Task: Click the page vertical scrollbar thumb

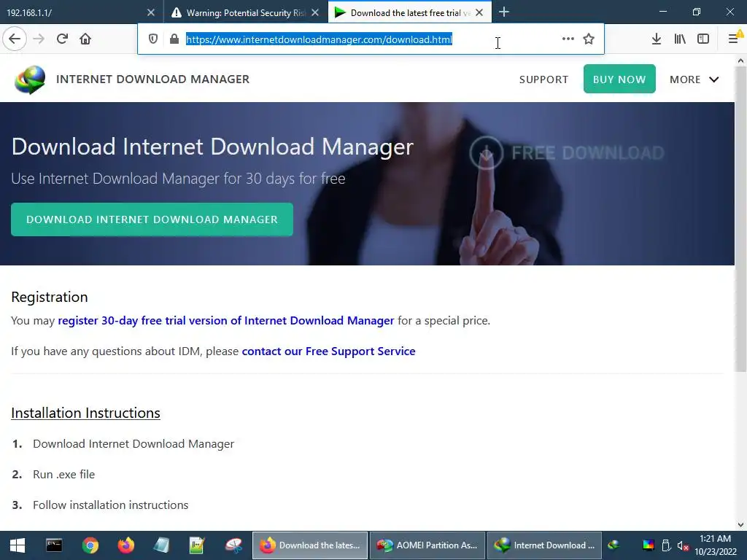Action: [x=741, y=219]
